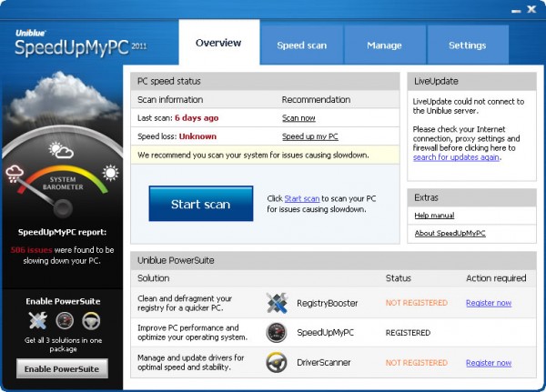546x392 pixels.
Task: Click the 'Clean and defragment your registry' description
Action: [185, 303]
